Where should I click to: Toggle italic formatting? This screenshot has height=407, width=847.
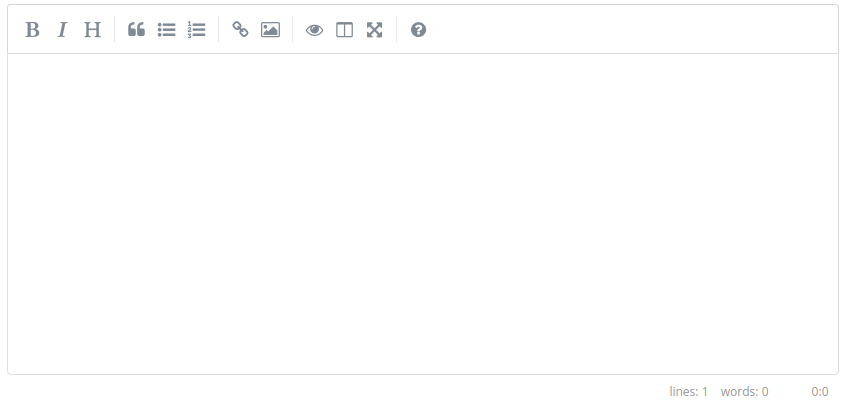tap(62, 30)
